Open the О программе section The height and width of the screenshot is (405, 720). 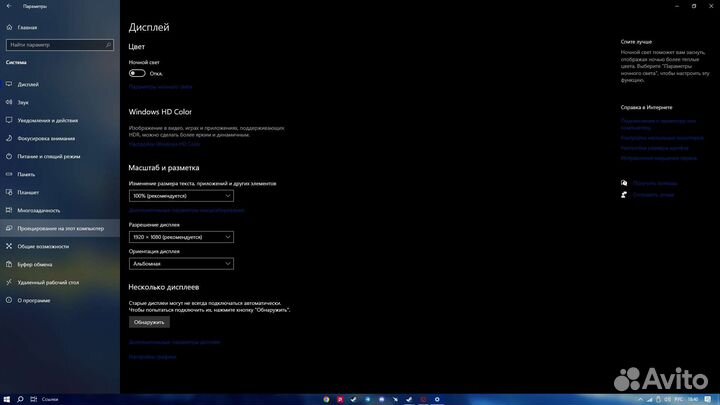click(x=34, y=300)
